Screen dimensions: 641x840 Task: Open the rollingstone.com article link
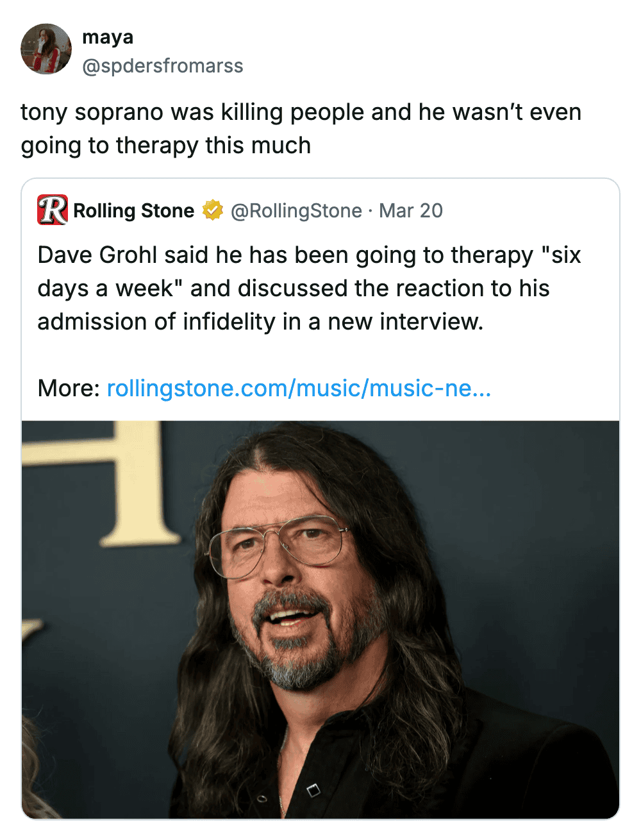pos(299,388)
